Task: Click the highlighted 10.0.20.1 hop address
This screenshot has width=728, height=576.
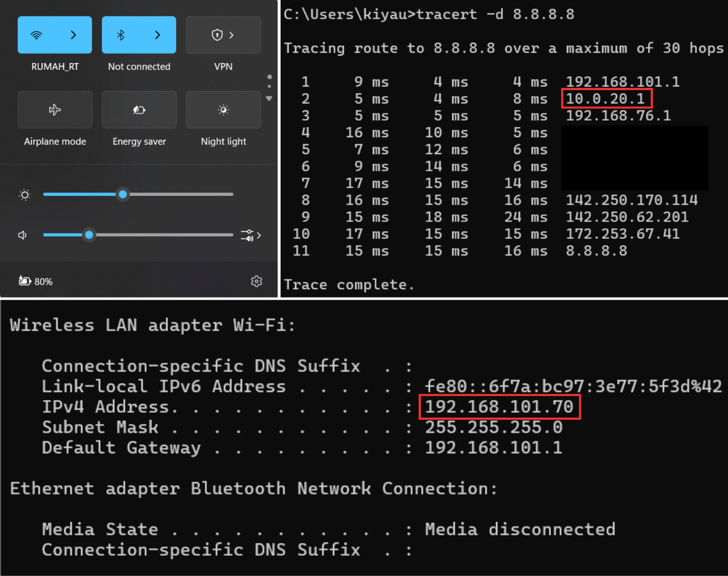Action: click(x=606, y=99)
